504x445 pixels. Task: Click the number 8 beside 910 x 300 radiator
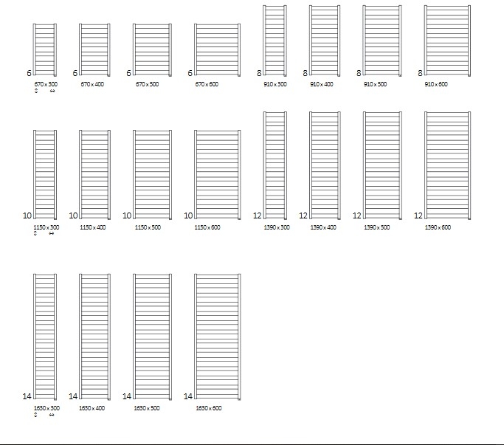coord(259,73)
